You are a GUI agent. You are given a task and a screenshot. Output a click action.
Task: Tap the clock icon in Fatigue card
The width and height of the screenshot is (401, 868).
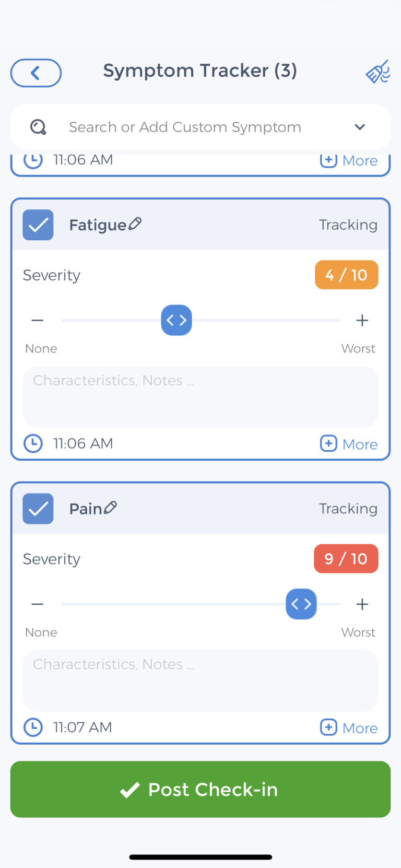tap(33, 443)
